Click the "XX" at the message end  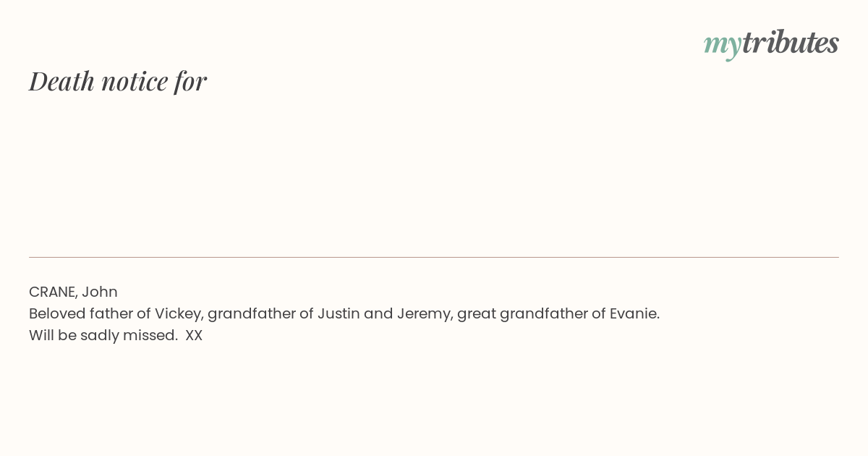coord(194,336)
